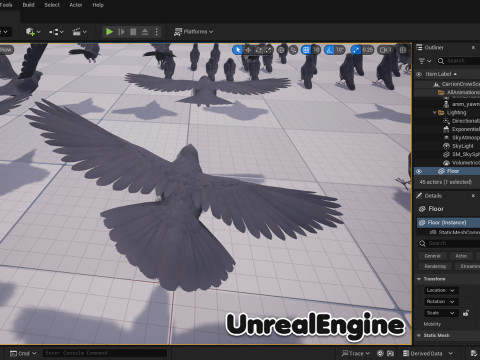Open the Blueprints toolbar dropdown

click(x=56, y=32)
